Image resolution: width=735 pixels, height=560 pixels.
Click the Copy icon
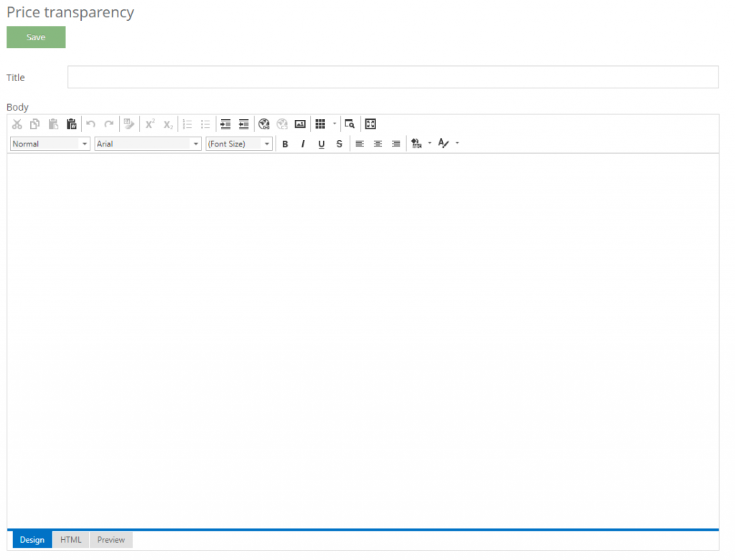pyautogui.click(x=34, y=124)
